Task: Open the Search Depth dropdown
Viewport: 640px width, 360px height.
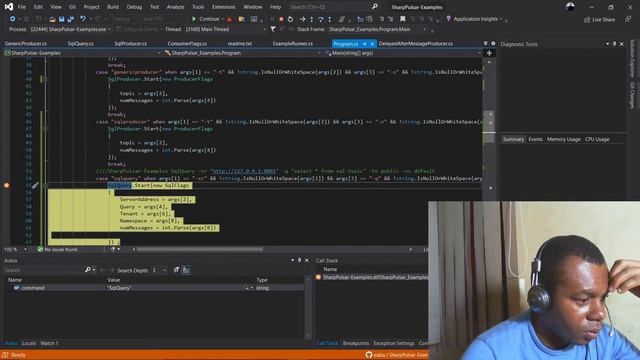Action: coord(164,270)
